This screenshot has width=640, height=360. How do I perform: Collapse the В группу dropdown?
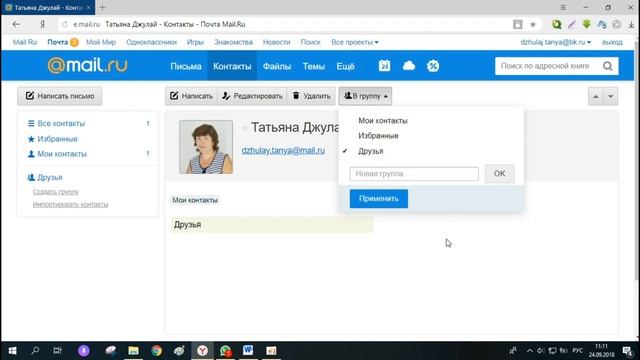(365, 96)
